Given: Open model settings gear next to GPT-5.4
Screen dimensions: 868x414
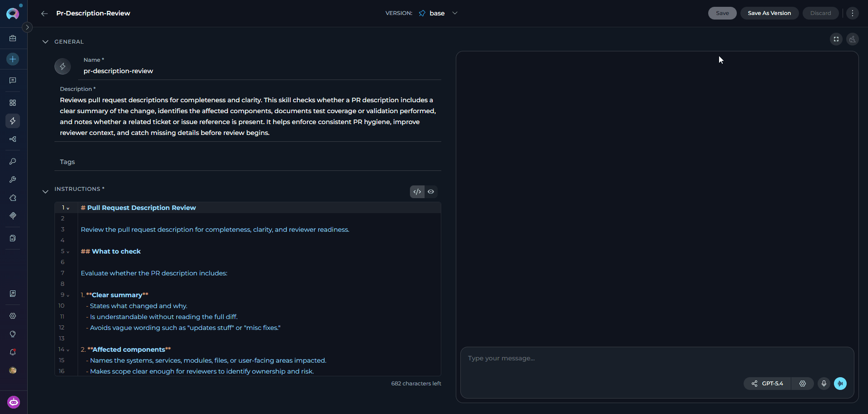Looking at the screenshot, I should pos(803,384).
